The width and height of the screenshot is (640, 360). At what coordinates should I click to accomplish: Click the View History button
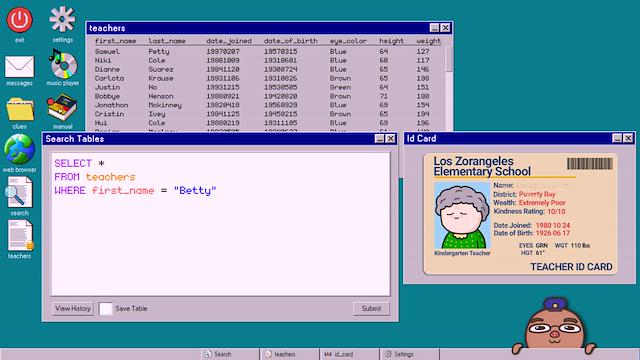[x=73, y=309]
